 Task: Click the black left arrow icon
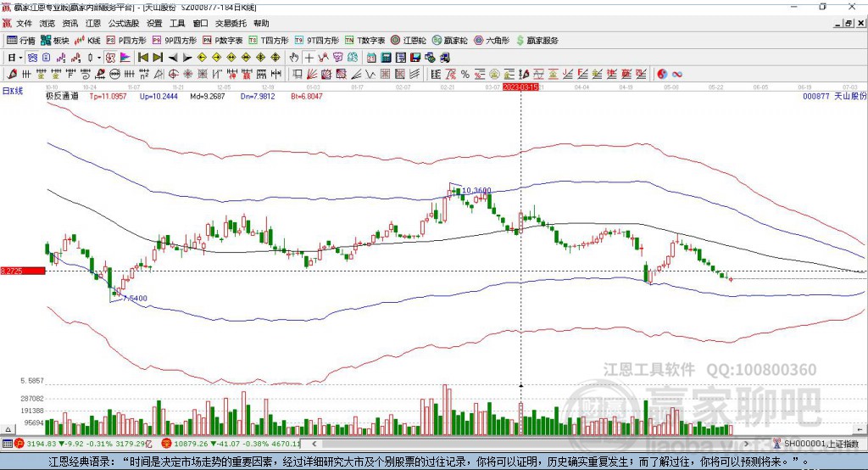point(173,58)
